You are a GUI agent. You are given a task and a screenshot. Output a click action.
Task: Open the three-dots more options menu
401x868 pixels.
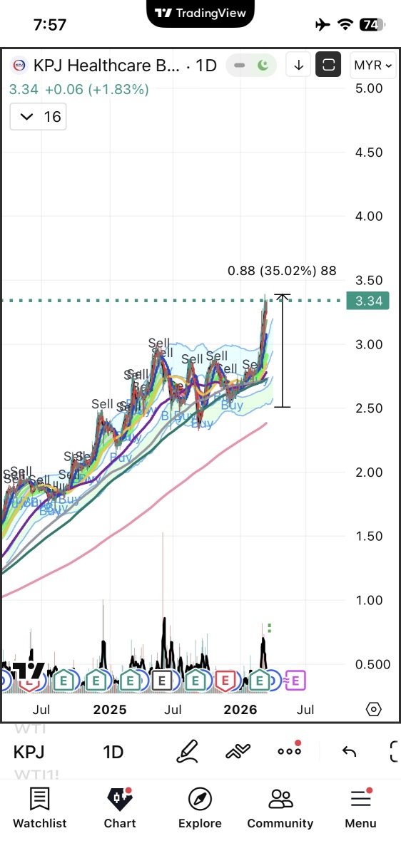[289, 750]
